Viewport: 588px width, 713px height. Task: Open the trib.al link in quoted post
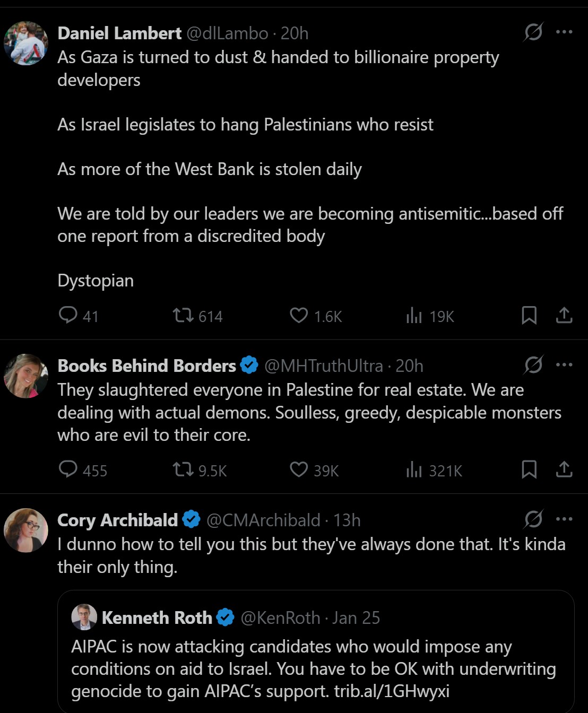392,692
